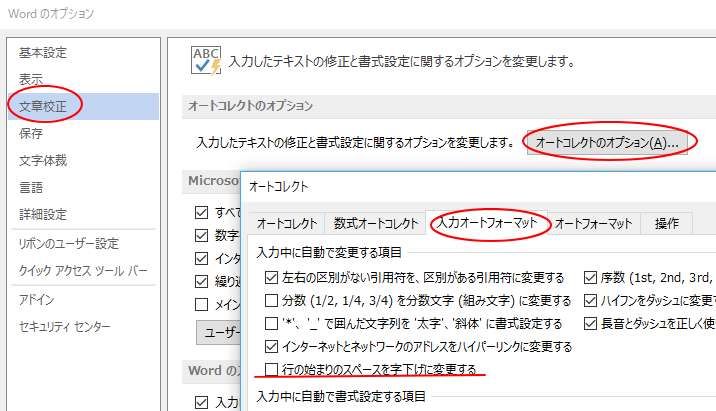Toggle the 数字 checkbox in Word options
The image size is (716, 411).
[201, 235]
